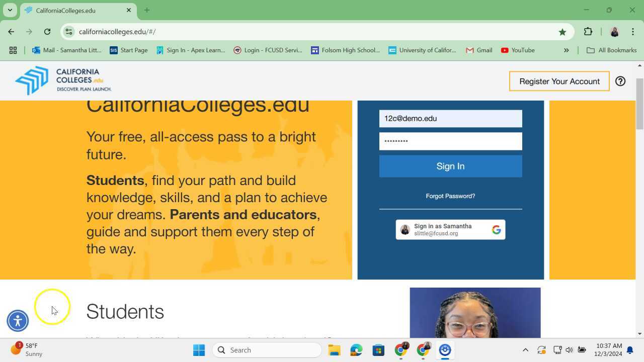Open the Chrome apps grid shortcut
Viewport: 644px width, 362px height.
(13, 50)
